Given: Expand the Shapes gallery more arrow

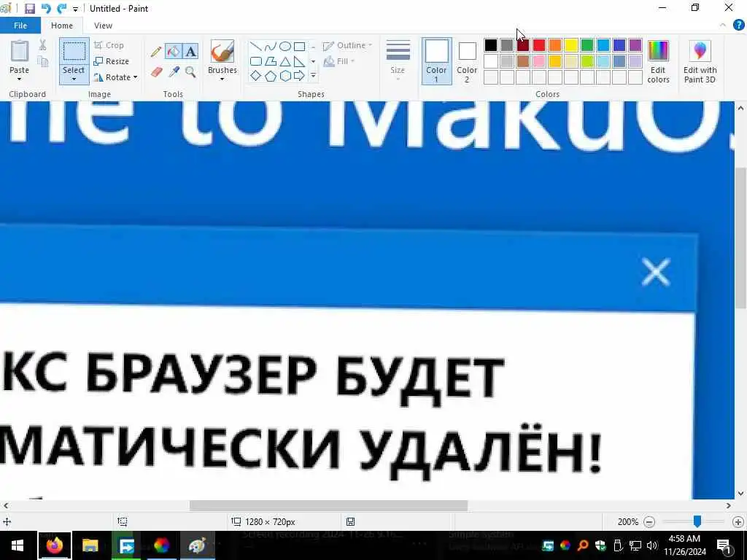Looking at the screenshot, I should click(x=313, y=76).
